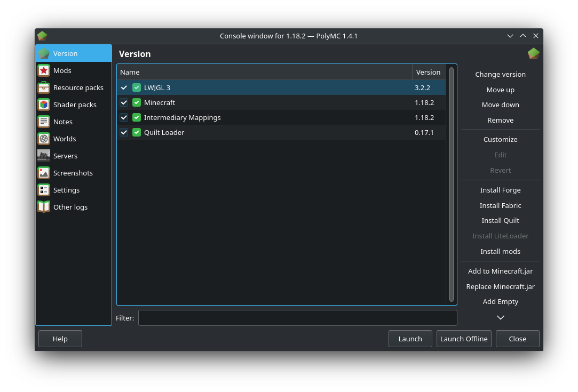Image resolution: width=578 pixels, height=392 pixels.
Task: Open Shader packs cube icon
Action: [44, 105]
